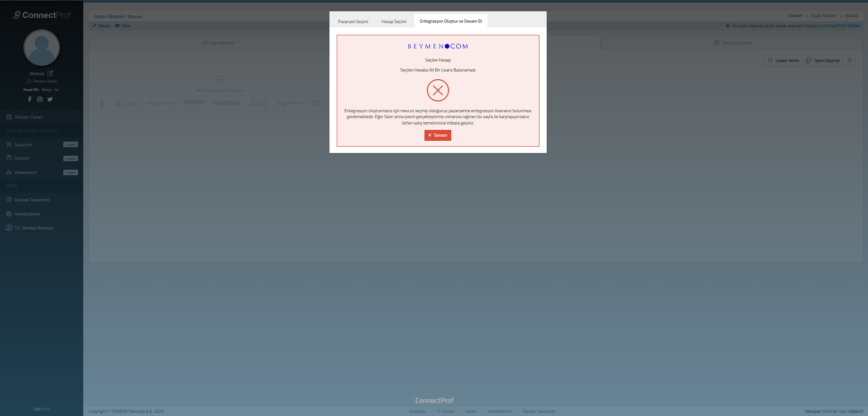Screen dimensions: 868x416
Task: Open Hesaplarım from the sidebar
Action: pyautogui.click(x=25, y=172)
